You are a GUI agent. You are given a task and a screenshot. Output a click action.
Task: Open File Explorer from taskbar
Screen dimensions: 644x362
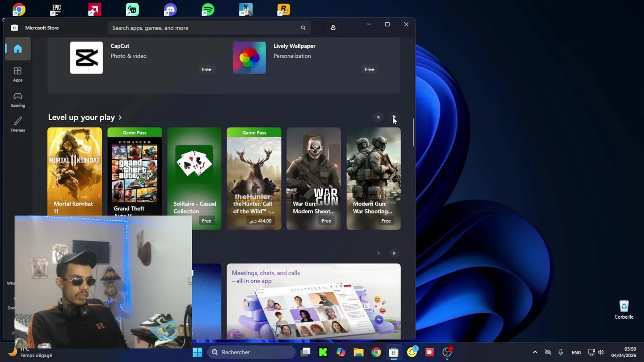[358, 352]
